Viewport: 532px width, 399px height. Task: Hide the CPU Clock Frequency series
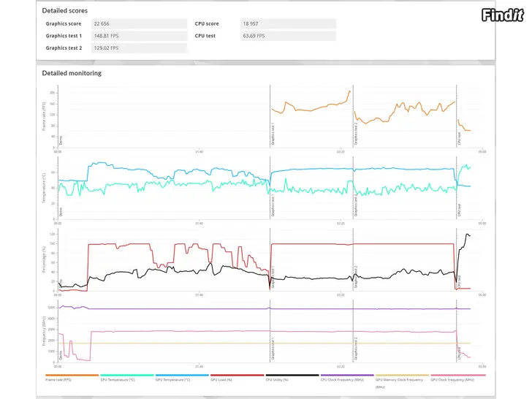click(346, 380)
